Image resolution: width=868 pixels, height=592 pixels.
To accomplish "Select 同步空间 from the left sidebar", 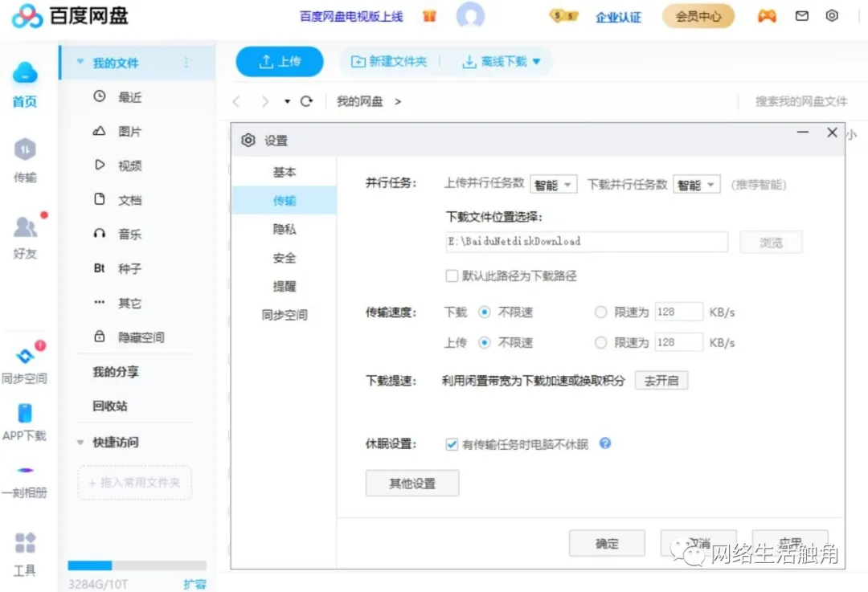I will (26, 364).
